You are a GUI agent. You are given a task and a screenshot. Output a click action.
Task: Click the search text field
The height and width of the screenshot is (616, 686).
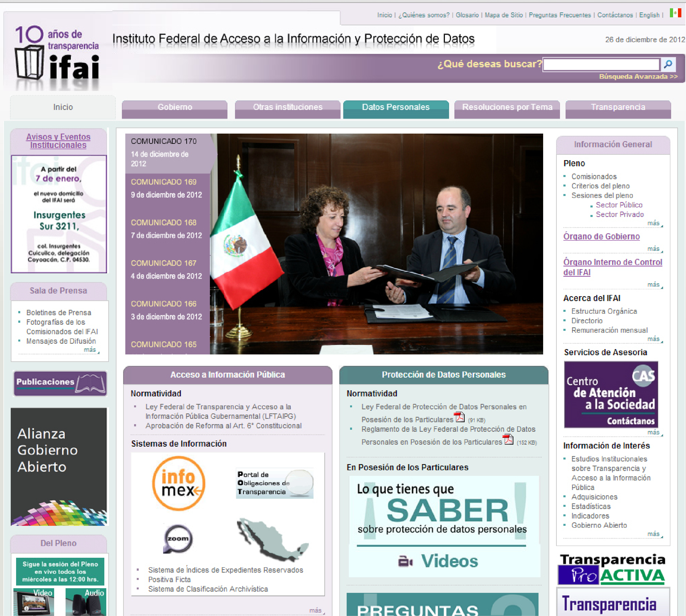601,64
